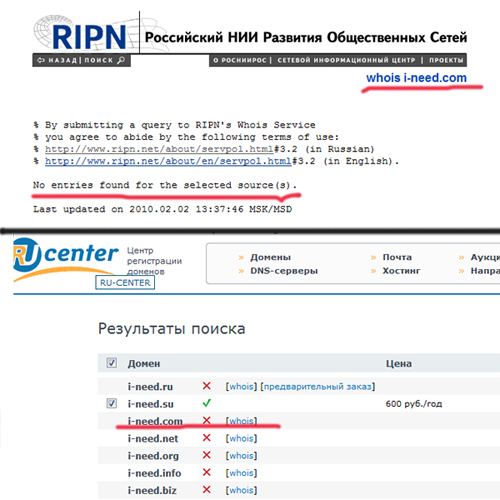Click green checkmark next to i-need.su
500x500 pixels.
pyautogui.click(x=207, y=403)
